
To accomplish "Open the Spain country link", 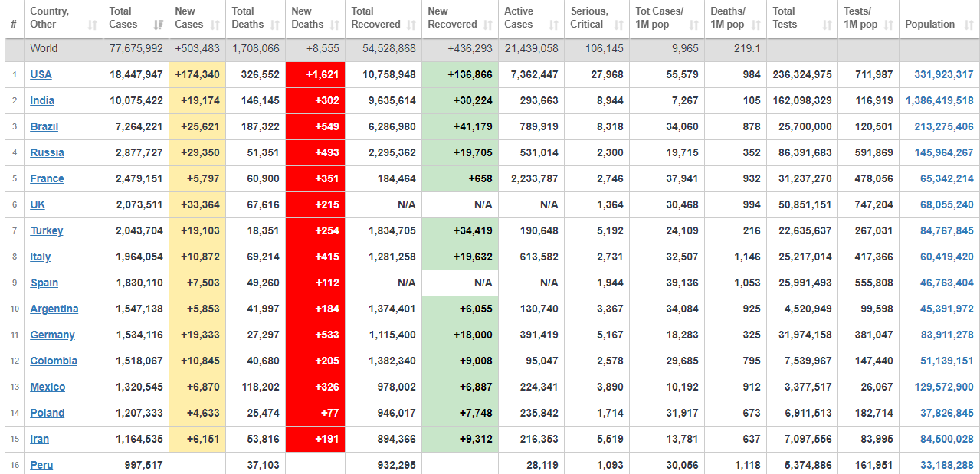I will tap(44, 283).
